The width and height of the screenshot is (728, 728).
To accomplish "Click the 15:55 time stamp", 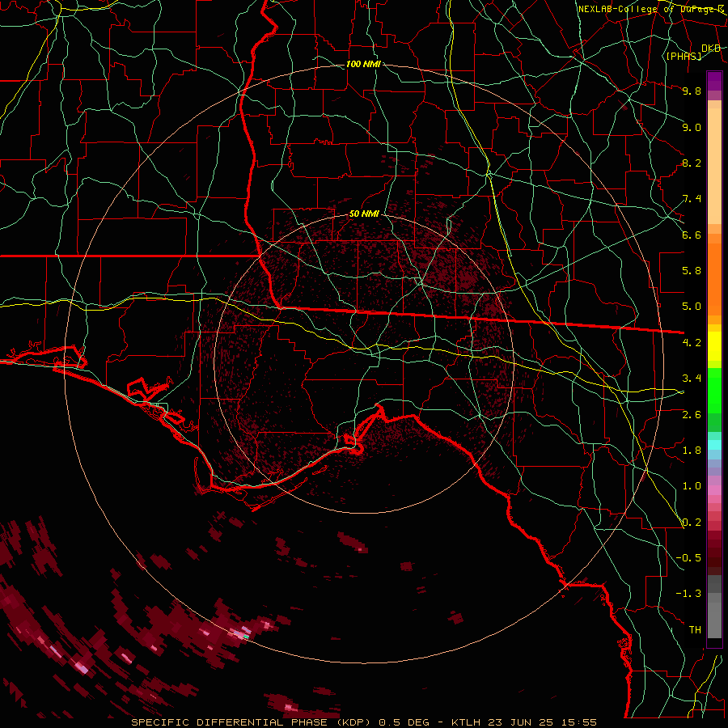I will point(579,722).
